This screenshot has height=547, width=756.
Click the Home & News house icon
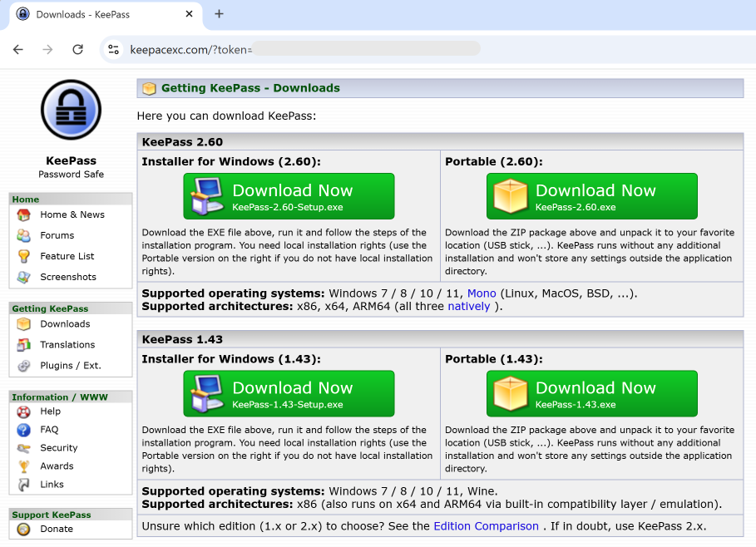click(x=24, y=214)
